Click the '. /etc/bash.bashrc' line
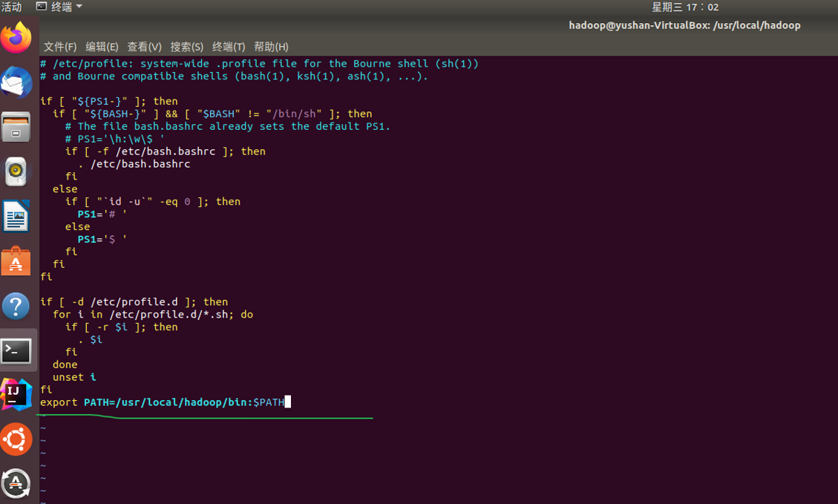 click(134, 164)
